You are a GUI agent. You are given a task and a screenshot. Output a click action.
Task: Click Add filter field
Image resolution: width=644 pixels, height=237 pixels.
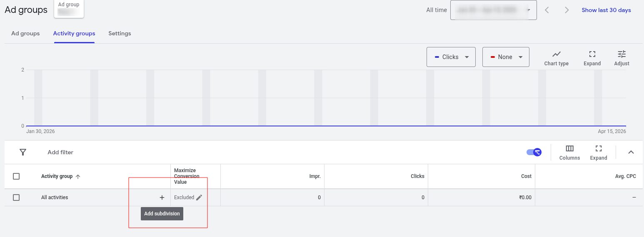coord(60,152)
